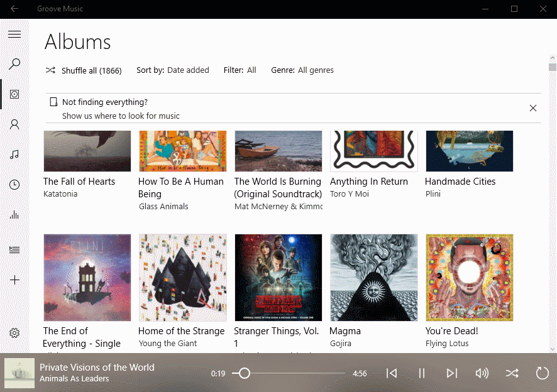The height and width of the screenshot is (392, 557).
Task: Select the Albums icon in sidebar
Action: (x=14, y=94)
